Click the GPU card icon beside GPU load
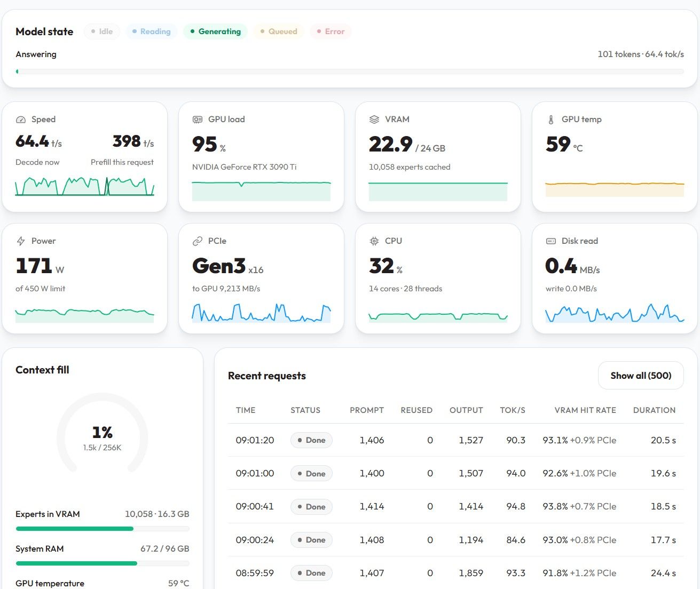Viewport: 700px width, 589px height. pos(198,120)
